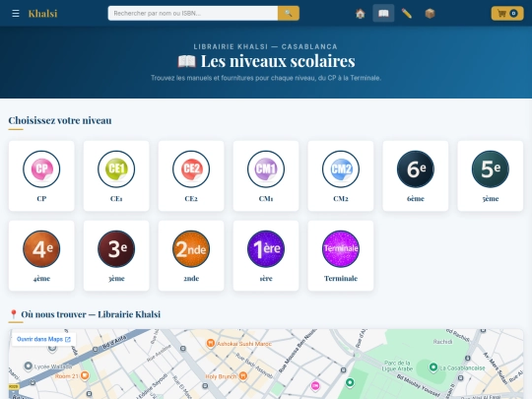Click Parc de la Ligue Arabe label
The height and width of the screenshot is (399, 532).
397,366
